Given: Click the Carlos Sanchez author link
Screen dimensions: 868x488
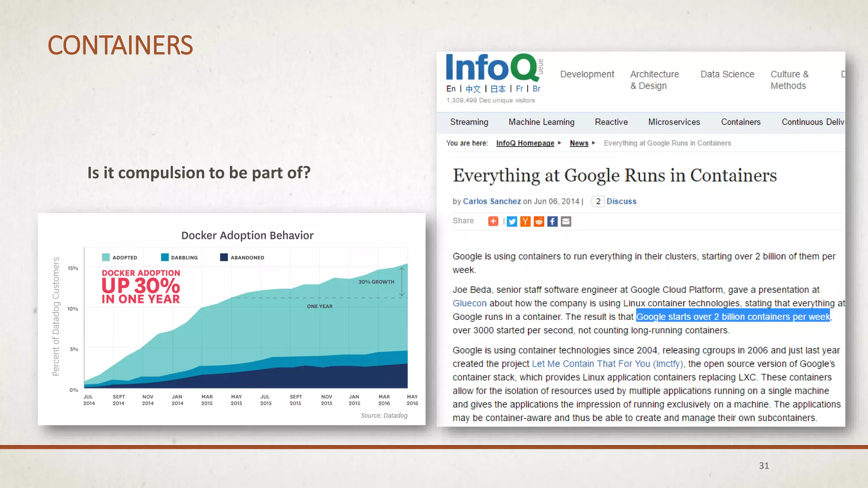Looking at the screenshot, I should (x=492, y=201).
